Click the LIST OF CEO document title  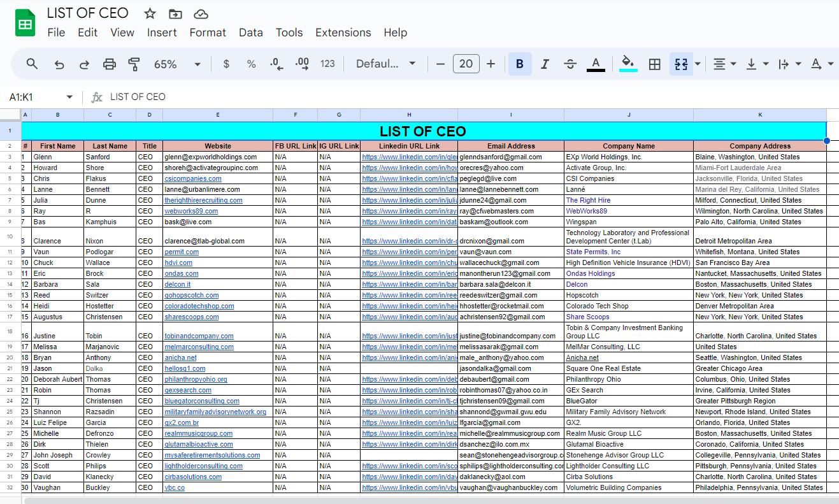[x=87, y=13]
